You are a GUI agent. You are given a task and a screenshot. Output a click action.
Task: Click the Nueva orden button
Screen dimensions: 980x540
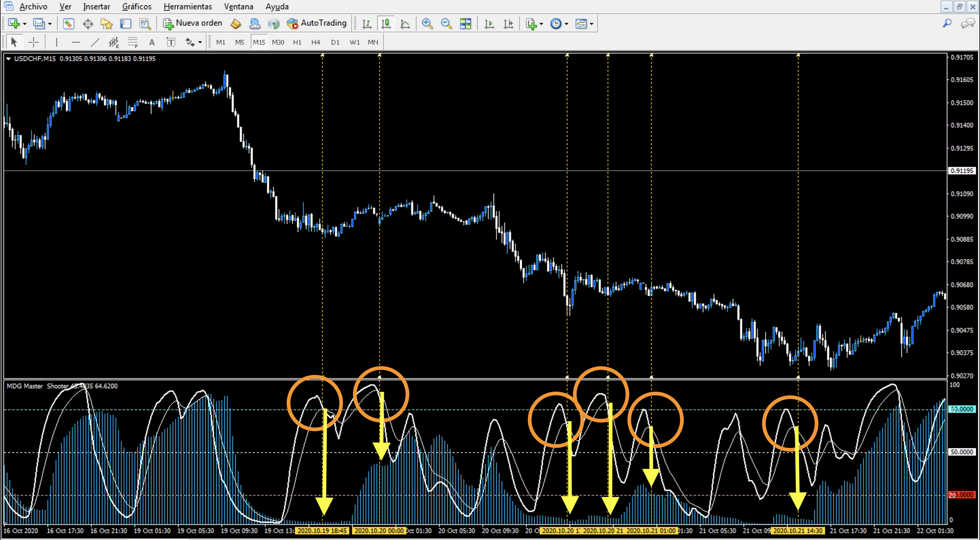coord(193,24)
